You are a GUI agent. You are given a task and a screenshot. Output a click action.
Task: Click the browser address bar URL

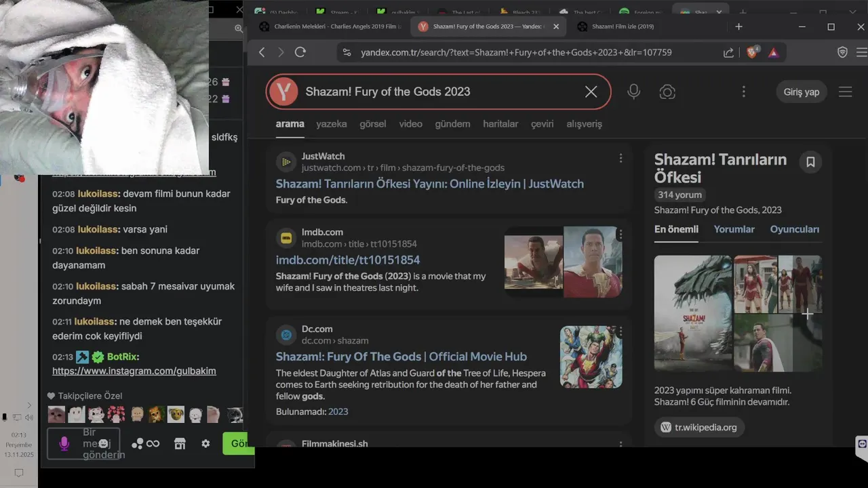pyautogui.click(x=516, y=52)
